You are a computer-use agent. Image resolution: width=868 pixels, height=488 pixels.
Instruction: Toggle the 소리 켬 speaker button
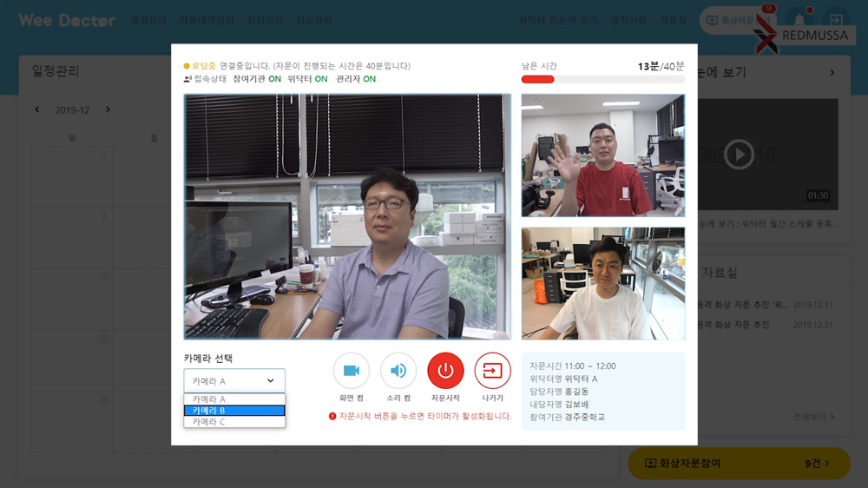pos(398,371)
